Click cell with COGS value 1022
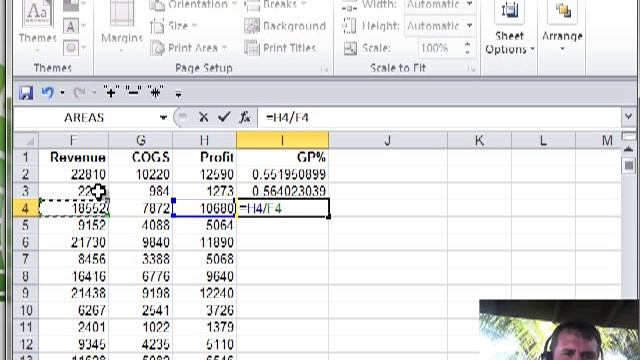 (141, 327)
